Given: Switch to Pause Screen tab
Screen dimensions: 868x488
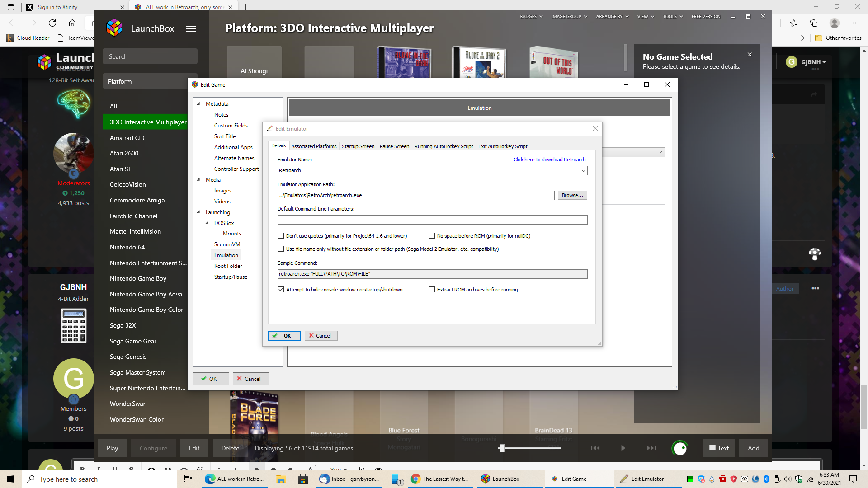Looking at the screenshot, I should click(394, 146).
